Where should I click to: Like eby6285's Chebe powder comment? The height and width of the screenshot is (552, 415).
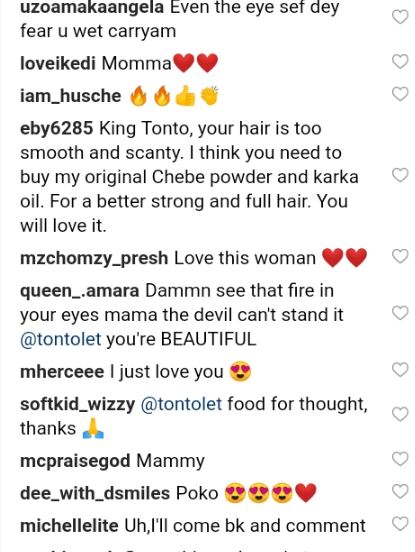click(x=400, y=175)
